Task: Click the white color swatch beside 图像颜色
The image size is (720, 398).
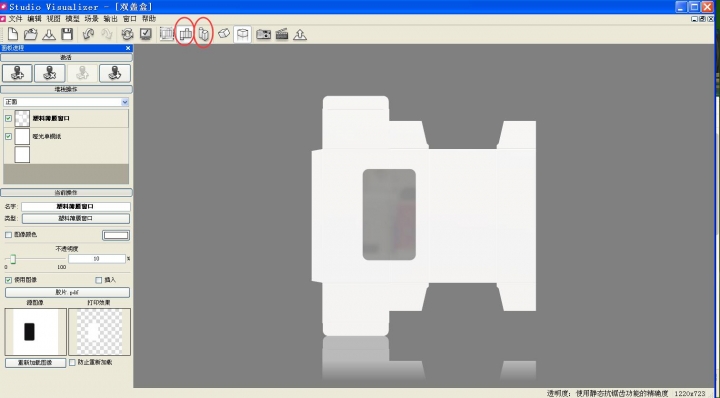Action: click(116, 235)
